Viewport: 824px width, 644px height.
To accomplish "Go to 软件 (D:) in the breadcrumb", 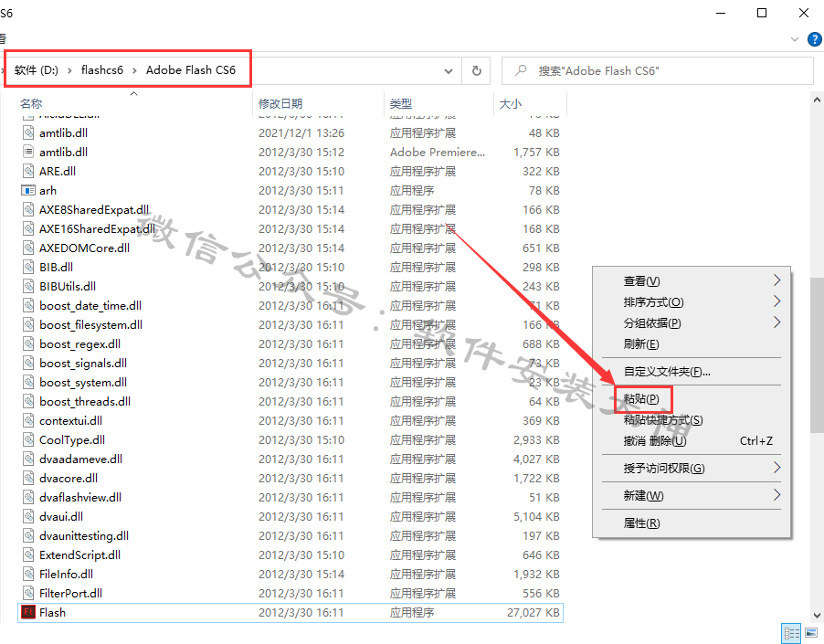I will [x=37, y=70].
